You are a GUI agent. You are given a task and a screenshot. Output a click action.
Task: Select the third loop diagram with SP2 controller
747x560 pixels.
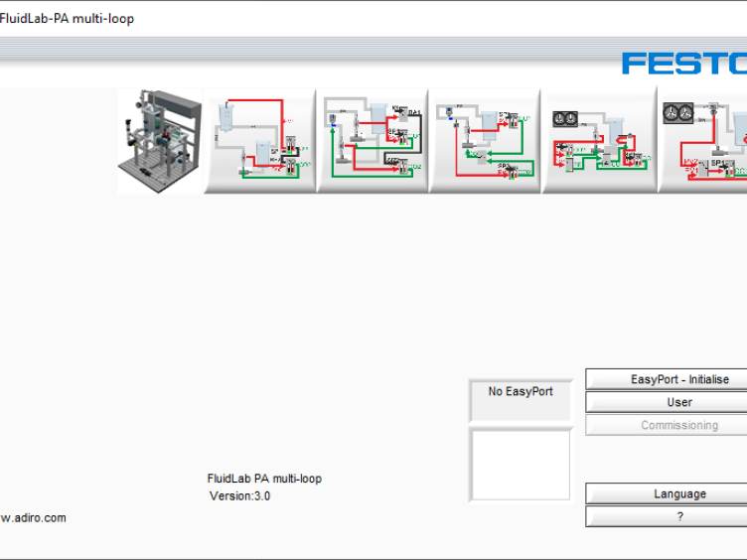[x=485, y=141]
